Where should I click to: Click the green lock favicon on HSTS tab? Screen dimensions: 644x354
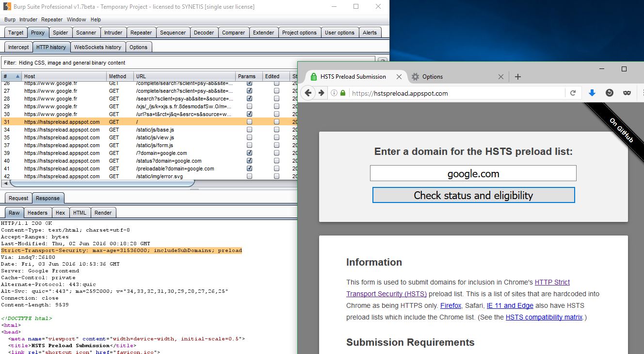click(x=313, y=77)
